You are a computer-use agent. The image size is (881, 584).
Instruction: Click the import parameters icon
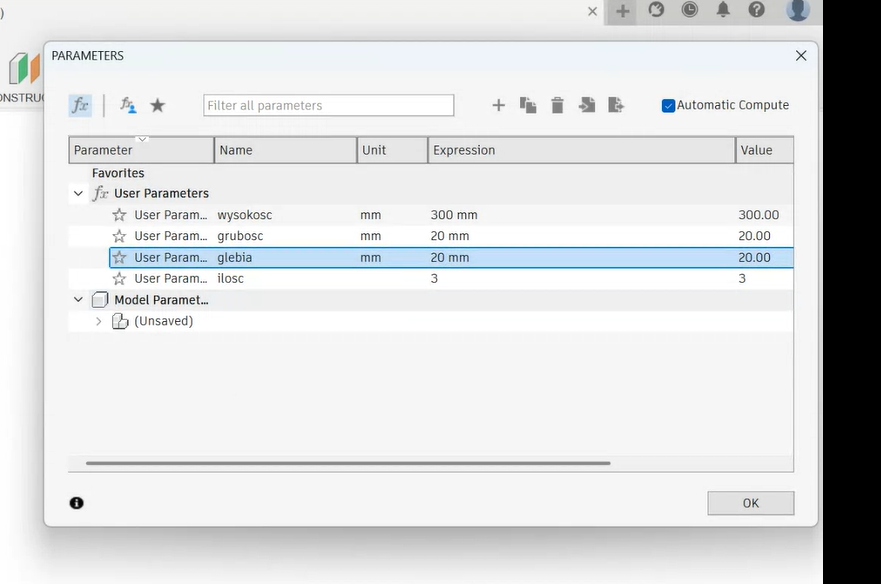click(587, 105)
